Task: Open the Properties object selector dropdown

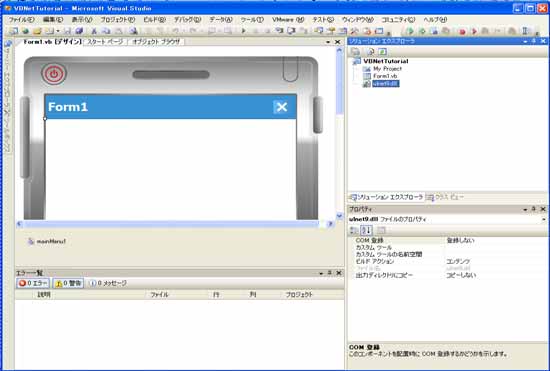Action: [543, 220]
